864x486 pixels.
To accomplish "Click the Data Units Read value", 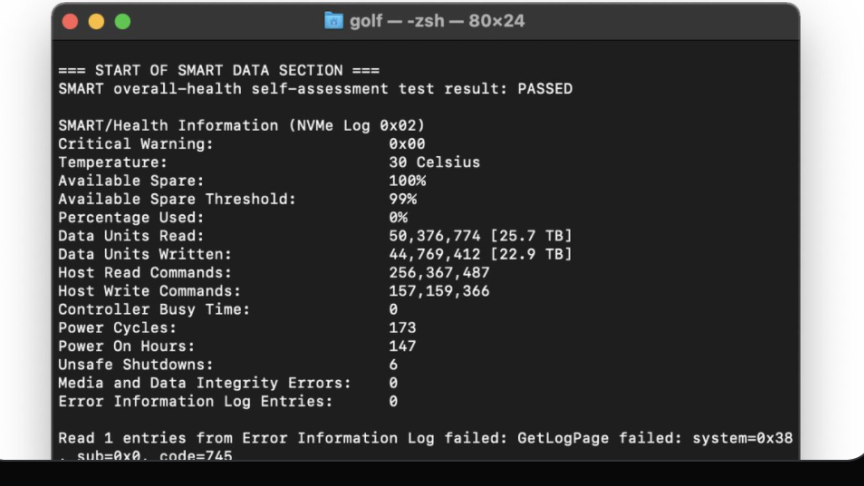I will point(480,236).
